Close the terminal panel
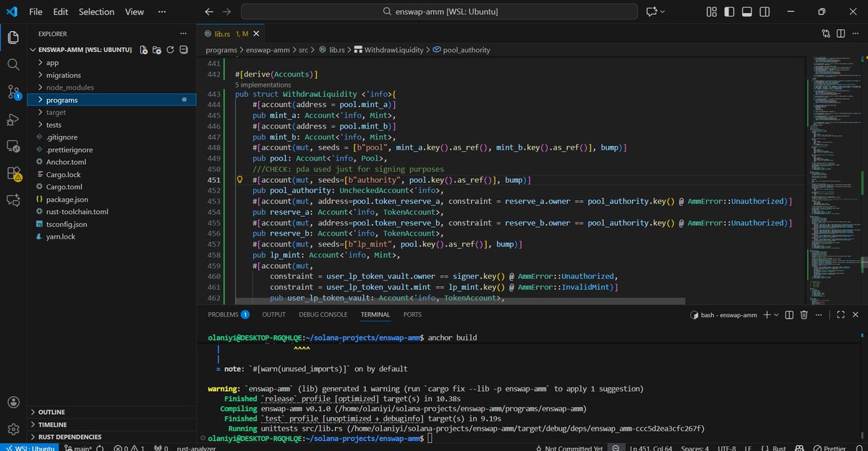Viewport: 868px width, 451px height. pos(856,315)
